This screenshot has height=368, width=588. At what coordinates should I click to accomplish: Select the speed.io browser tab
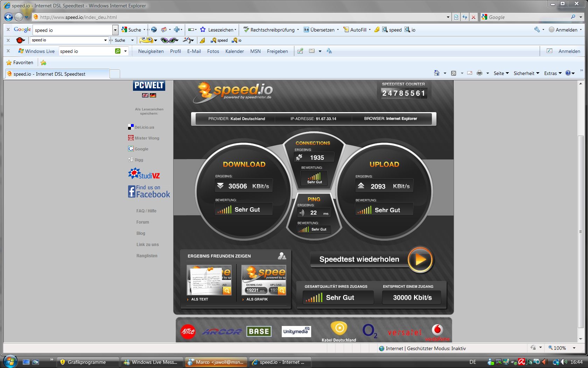coord(57,74)
